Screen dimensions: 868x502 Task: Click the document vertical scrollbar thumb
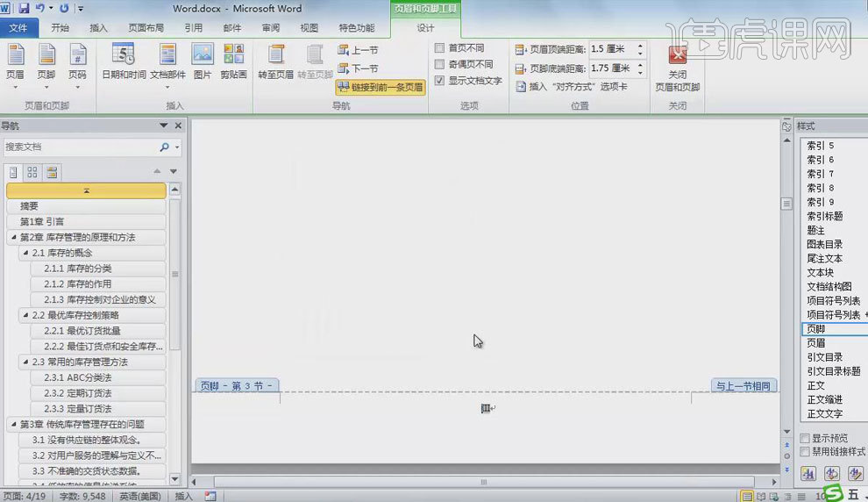(786, 204)
